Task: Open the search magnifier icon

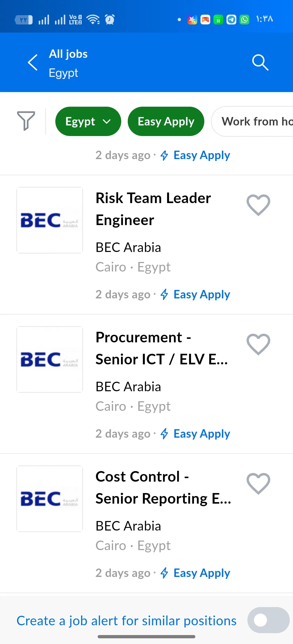Action: 260,62
